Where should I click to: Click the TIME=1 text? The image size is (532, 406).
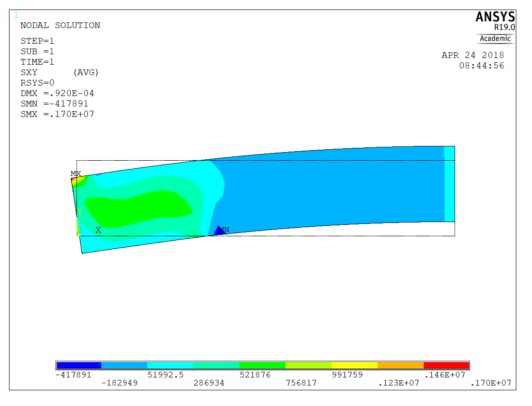38,62
